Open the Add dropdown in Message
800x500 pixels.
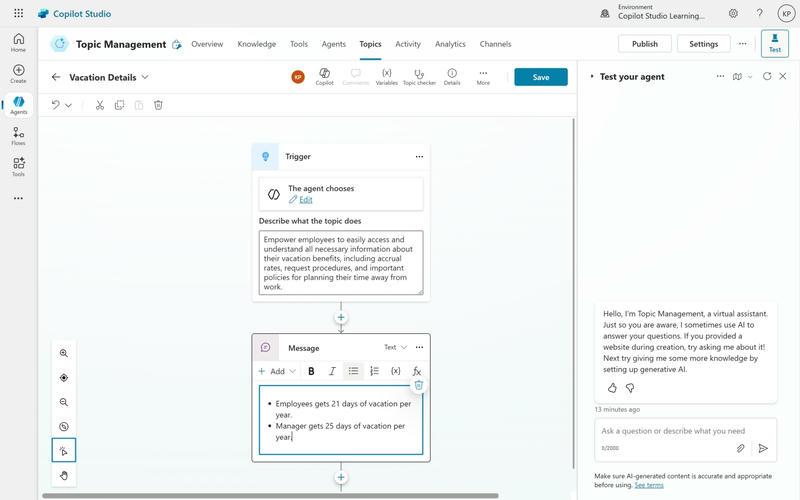pyautogui.click(x=277, y=371)
